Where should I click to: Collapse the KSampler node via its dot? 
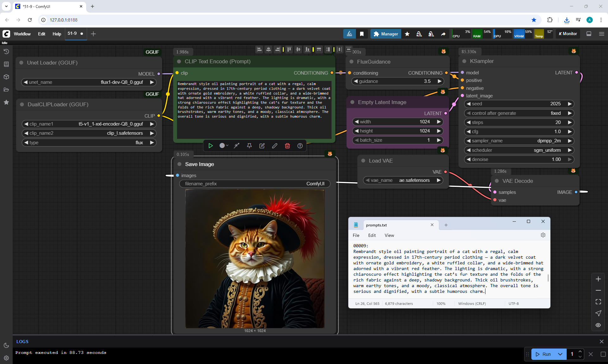pos(464,61)
